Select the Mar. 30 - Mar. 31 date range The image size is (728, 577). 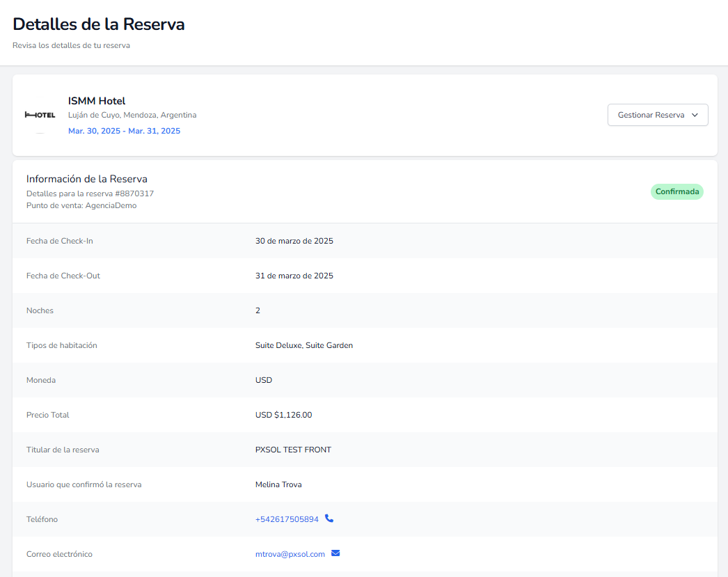[124, 131]
